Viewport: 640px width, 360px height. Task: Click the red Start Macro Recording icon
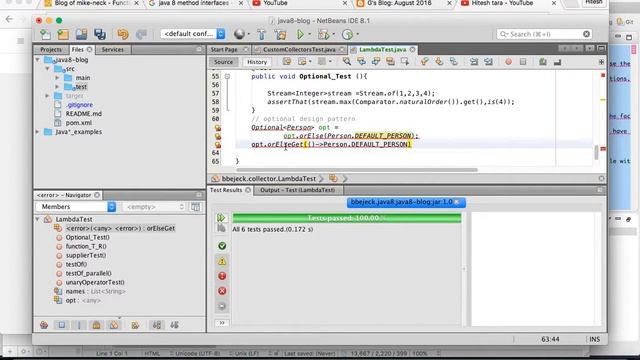click(508, 62)
